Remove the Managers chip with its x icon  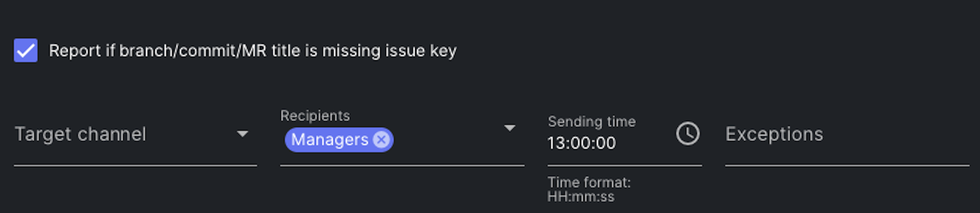point(381,140)
